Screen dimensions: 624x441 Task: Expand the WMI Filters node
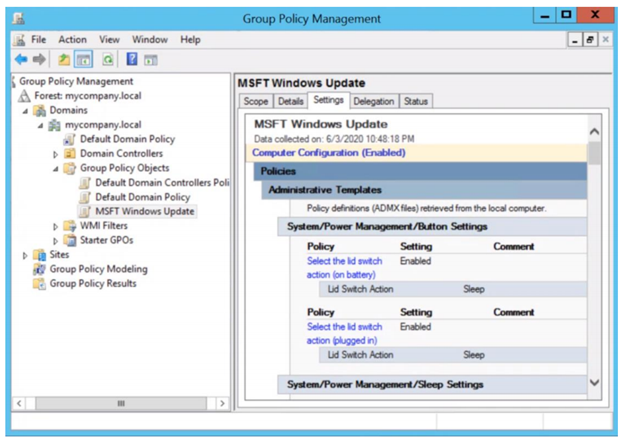coord(56,227)
